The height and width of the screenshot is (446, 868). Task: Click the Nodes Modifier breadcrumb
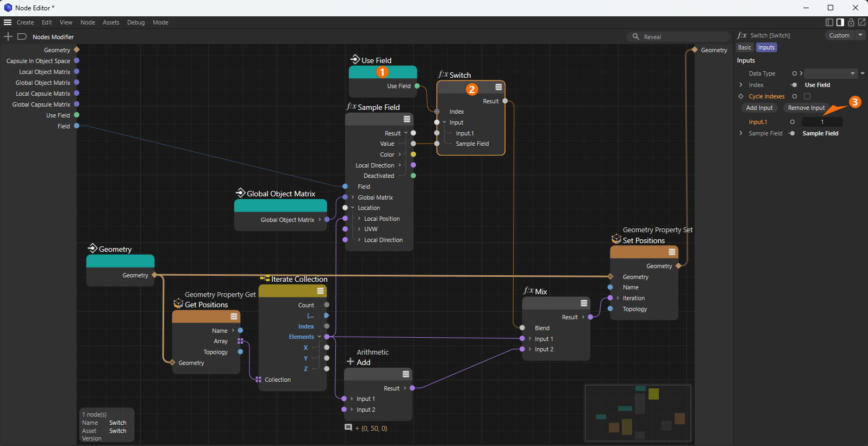pos(53,37)
